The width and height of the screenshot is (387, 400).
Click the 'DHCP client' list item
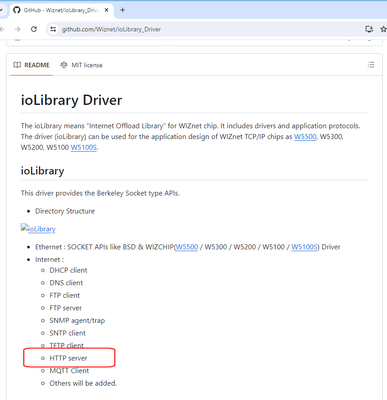tap(68, 270)
